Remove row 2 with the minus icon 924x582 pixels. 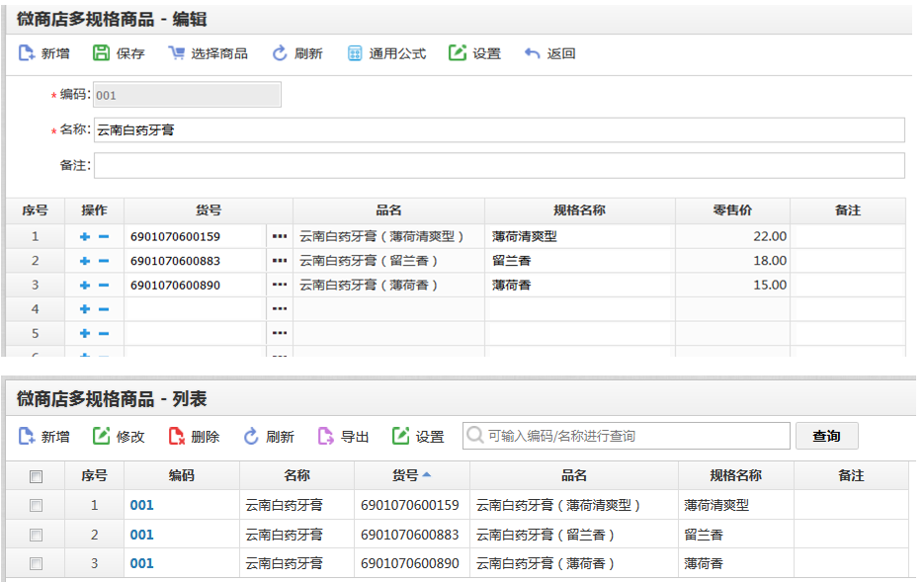(x=104, y=261)
